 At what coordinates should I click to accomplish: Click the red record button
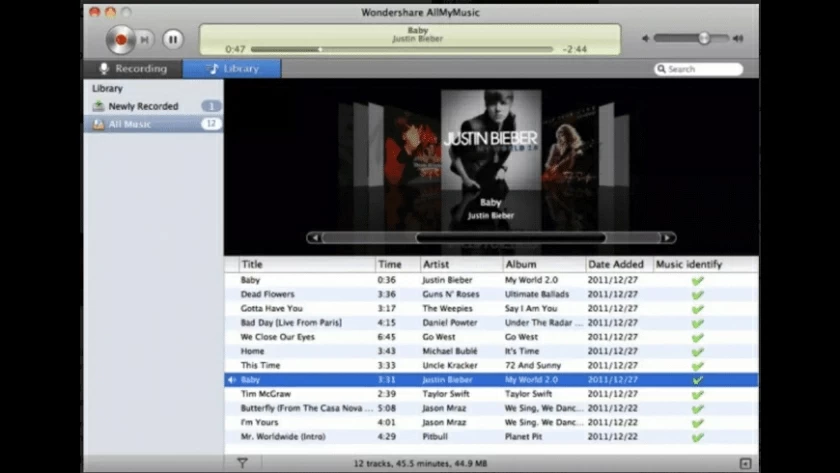point(121,40)
